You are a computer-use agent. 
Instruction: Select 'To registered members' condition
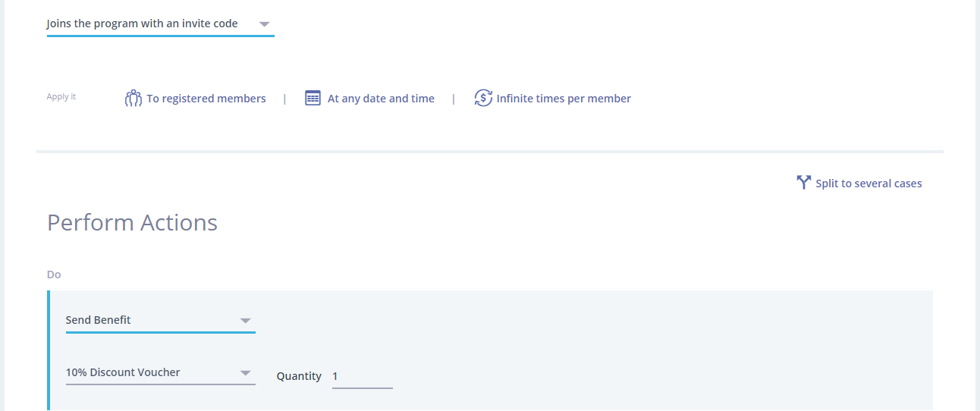click(206, 99)
